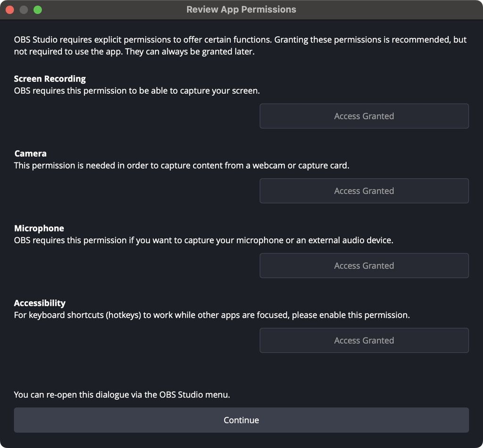Image resolution: width=483 pixels, height=448 pixels.
Task: Close the Review App Permissions window
Action: click(x=10, y=9)
